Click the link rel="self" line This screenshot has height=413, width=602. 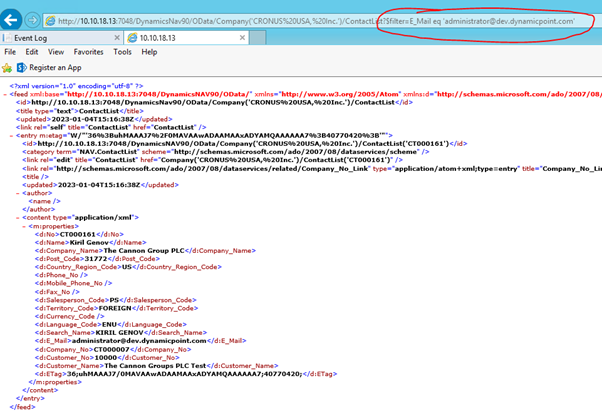pos(111,127)
